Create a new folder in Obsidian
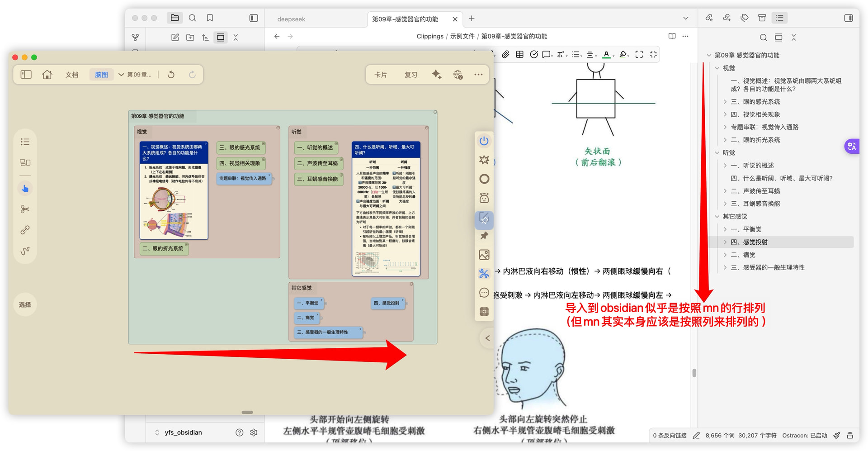The width and height of the screenshot is (868, 451). tap(190, 38)
